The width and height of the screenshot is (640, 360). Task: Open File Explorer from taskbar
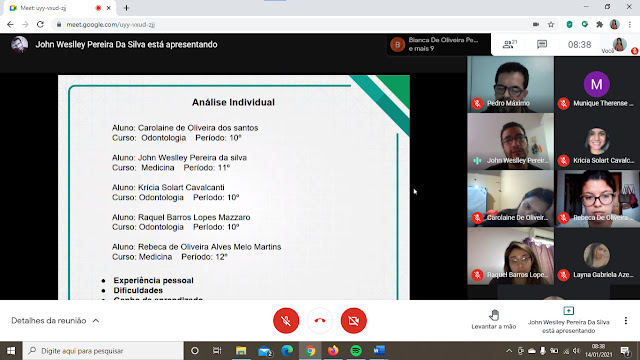(241, 351)
